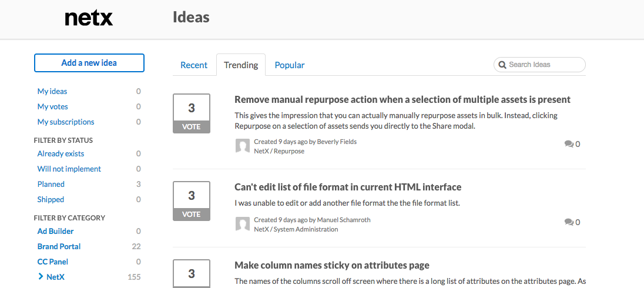
Task: Filter by Planned status
Action: pos(51,184)
